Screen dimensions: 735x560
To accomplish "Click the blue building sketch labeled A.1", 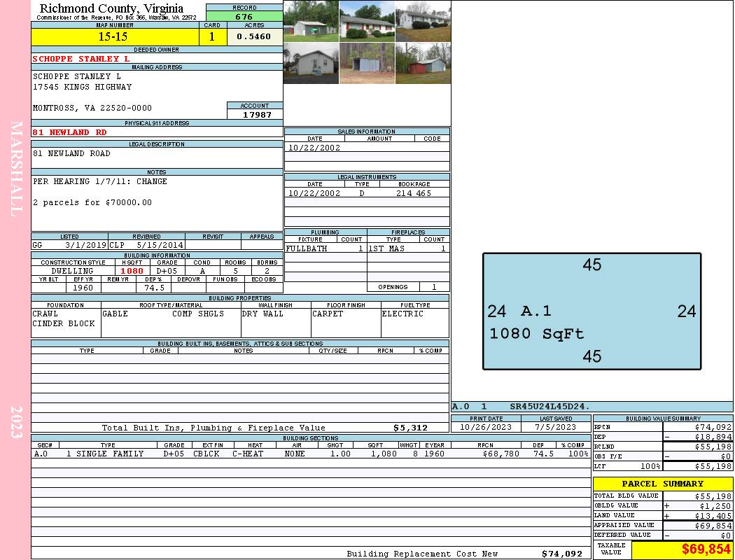I will 591,311.
